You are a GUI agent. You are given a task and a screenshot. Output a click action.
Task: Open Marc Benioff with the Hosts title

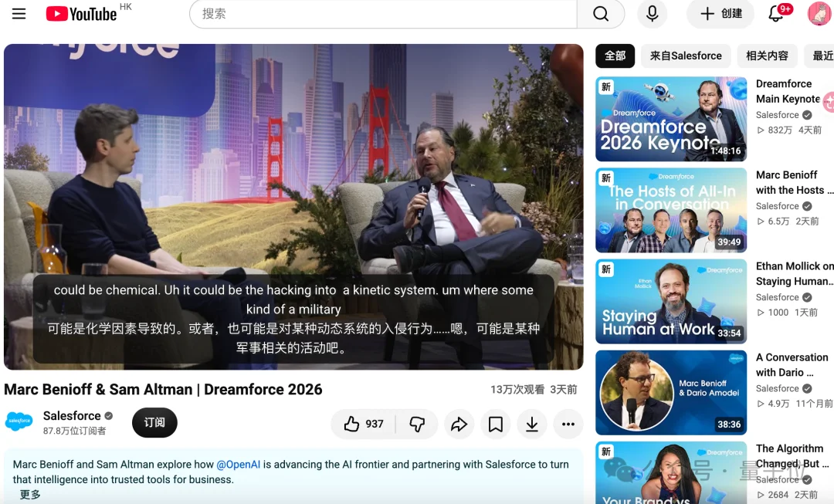tap(794, 182)
